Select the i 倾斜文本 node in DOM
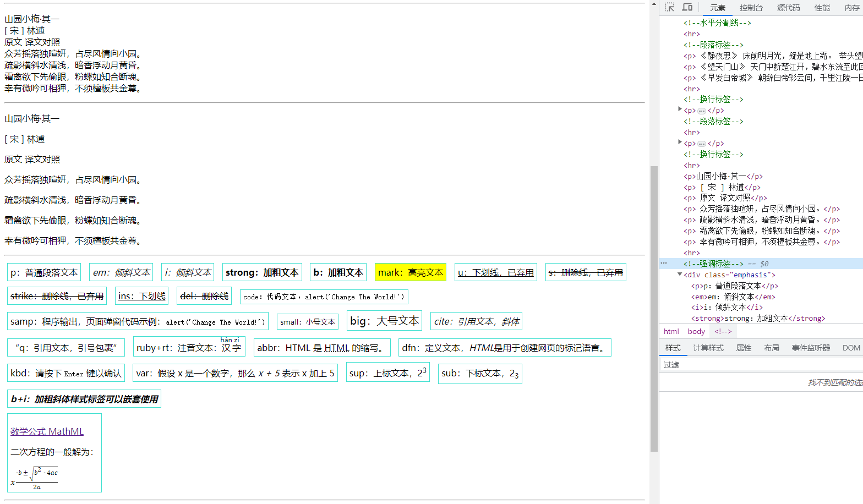This screenshot has height=504, width=863. (x=727, y=307)
